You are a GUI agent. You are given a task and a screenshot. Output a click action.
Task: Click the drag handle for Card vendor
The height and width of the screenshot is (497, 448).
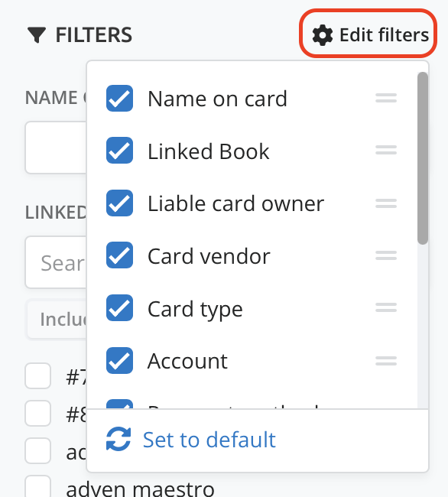coord(386,255)
